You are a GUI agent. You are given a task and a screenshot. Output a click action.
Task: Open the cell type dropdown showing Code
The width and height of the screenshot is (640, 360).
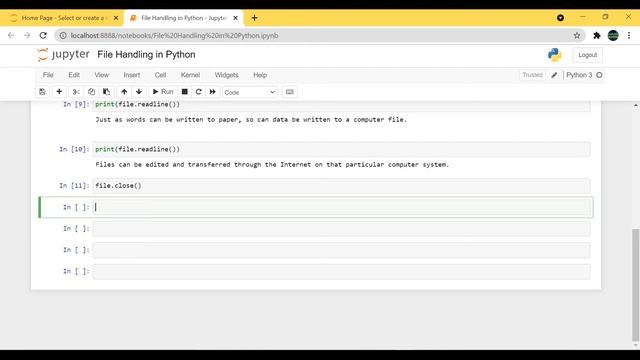(249, 92)
